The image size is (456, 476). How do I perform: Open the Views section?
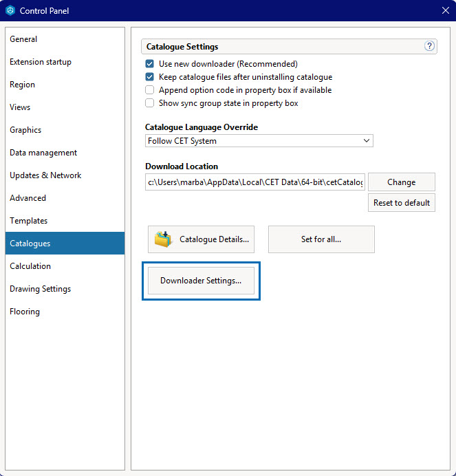pyautogui.click(x=65, y=107)
